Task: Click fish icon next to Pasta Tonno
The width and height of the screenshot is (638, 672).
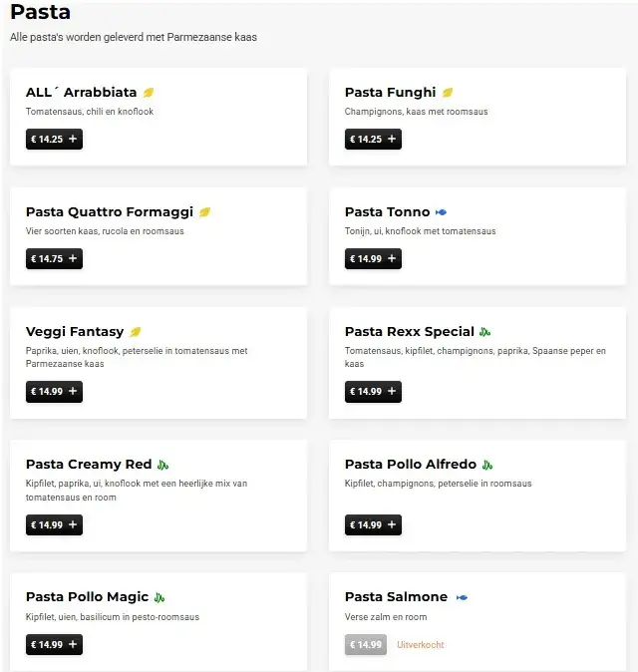Action: pyautogui.click(x=442, y=212)
